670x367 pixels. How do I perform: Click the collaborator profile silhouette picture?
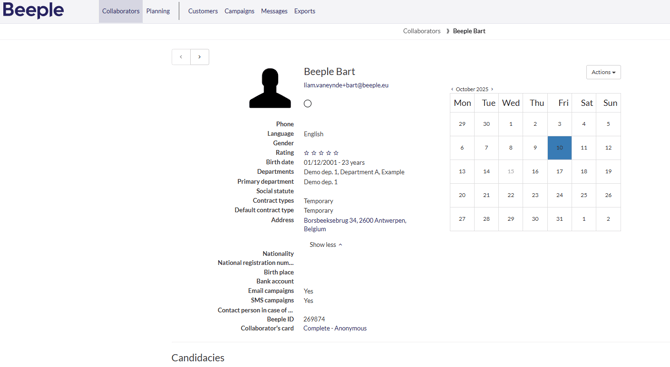tap(270, 88)
